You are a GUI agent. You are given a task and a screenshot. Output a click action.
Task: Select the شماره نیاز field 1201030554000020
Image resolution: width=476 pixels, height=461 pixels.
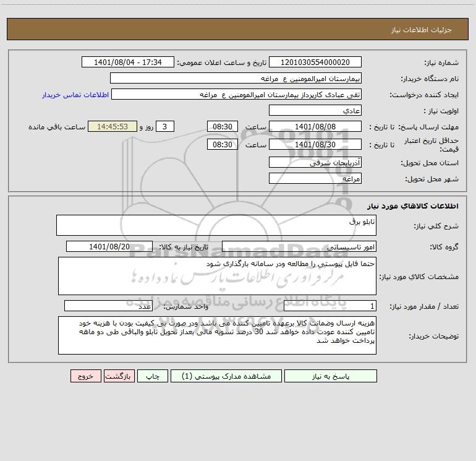click(x=315, y=62)
